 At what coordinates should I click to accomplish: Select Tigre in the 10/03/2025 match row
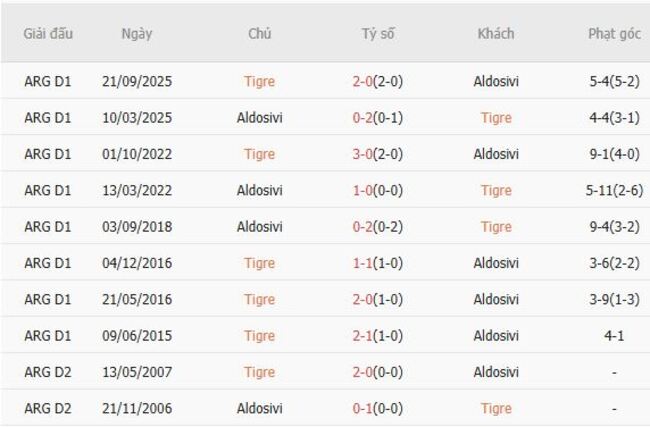click(495, 118)
